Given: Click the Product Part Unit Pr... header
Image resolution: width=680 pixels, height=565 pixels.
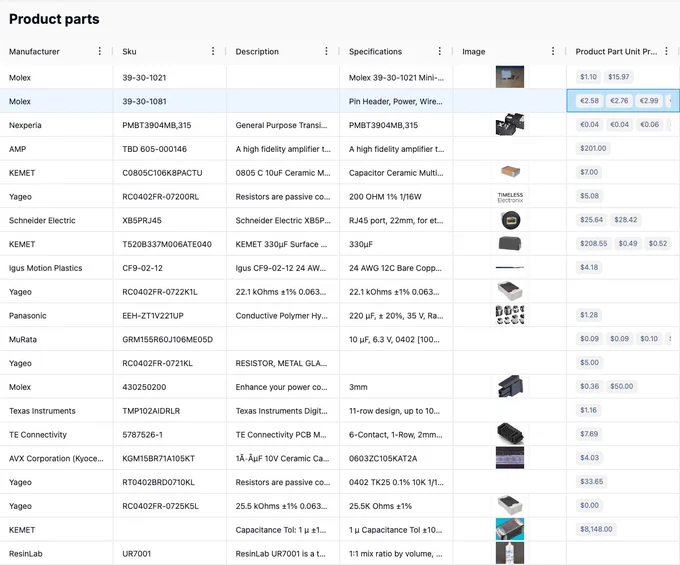Looking at the screenshot, I should coord(616,52).
